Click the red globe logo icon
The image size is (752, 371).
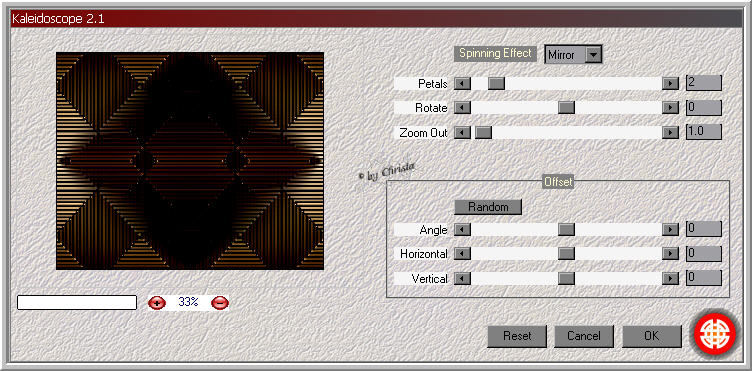(715, 334)
